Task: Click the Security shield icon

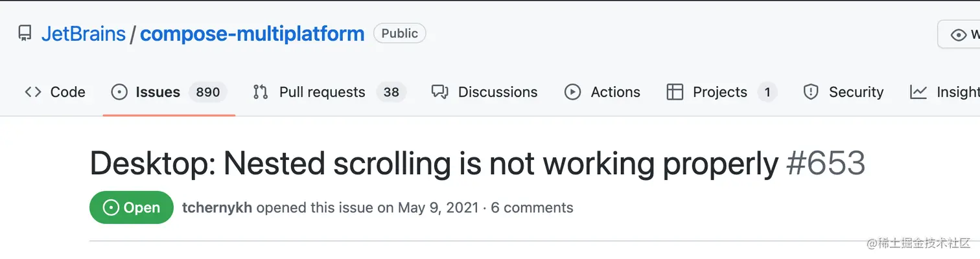Action: click(811, 92)
